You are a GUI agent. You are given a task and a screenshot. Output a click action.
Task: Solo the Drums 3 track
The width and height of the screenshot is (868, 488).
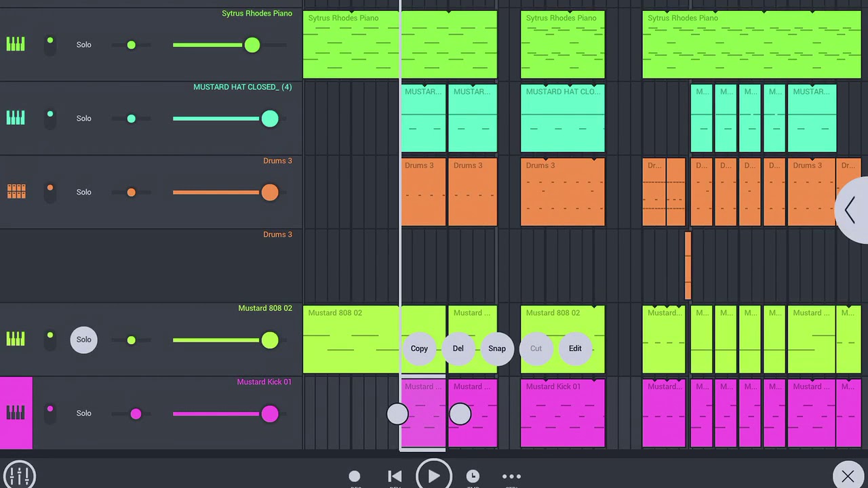click(83, 192)
